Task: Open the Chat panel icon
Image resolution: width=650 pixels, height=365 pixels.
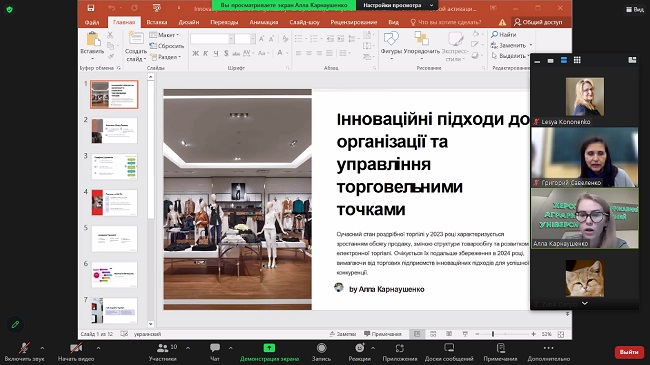Action: (215, 348)
